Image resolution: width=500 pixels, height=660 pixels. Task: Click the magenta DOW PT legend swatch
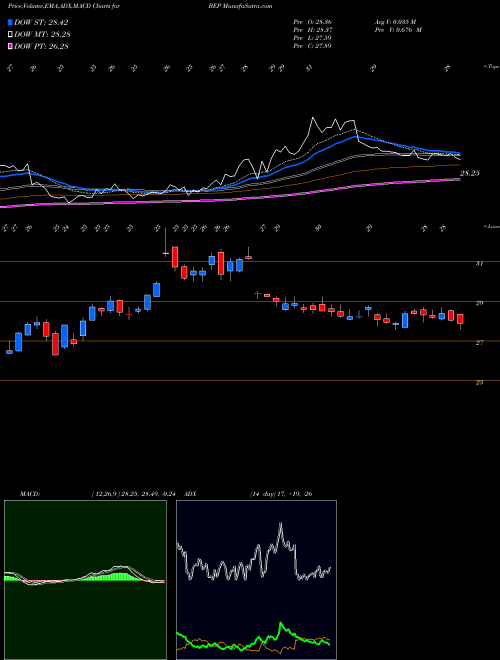pos(11,47)
